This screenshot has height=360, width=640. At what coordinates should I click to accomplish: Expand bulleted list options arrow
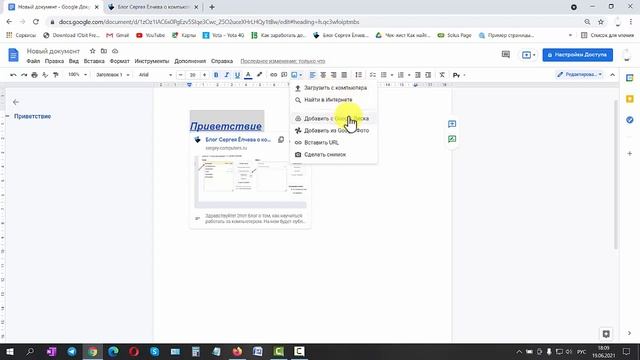[392, 75]
